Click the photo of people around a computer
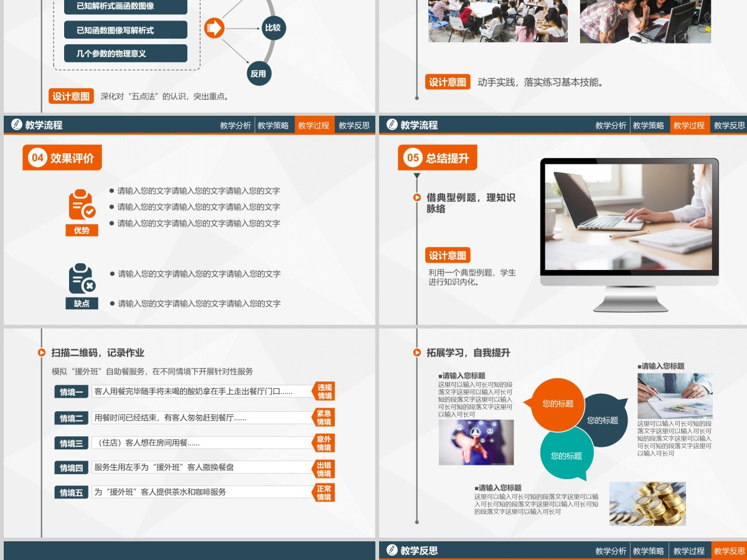The width and height of the screenshot is (747, 560). (646, 21)
